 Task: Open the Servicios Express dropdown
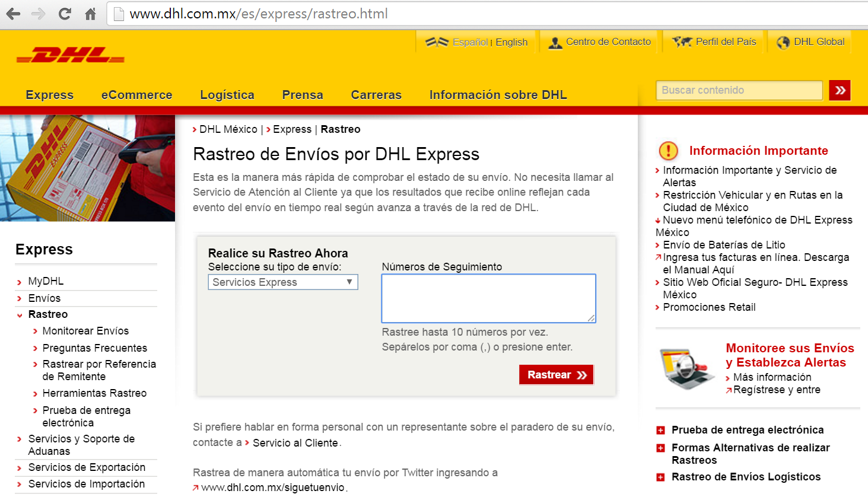coord(283,282)
